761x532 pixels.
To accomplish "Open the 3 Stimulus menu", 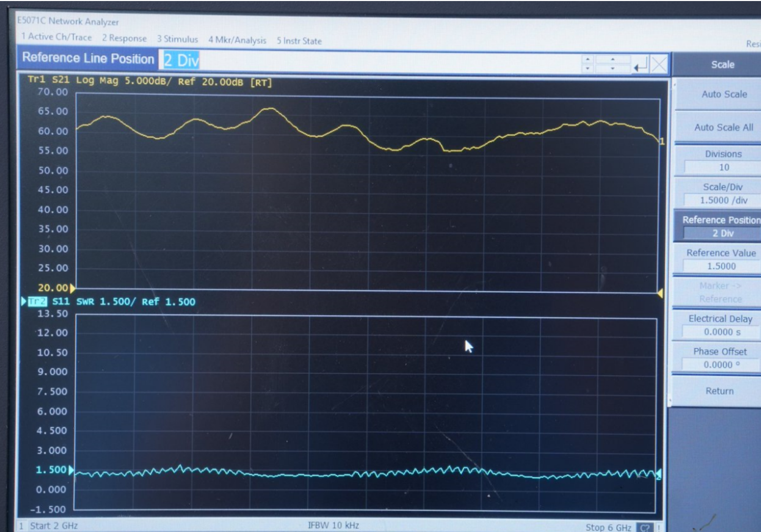I will [x=177, y=39].
